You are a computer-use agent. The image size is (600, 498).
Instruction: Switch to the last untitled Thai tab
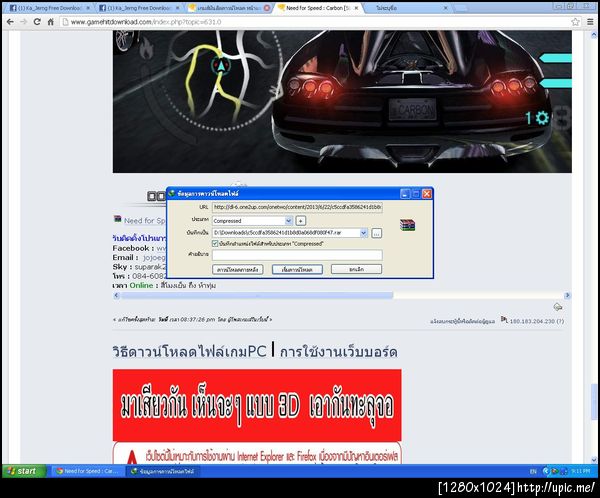[x=406, y=8]
